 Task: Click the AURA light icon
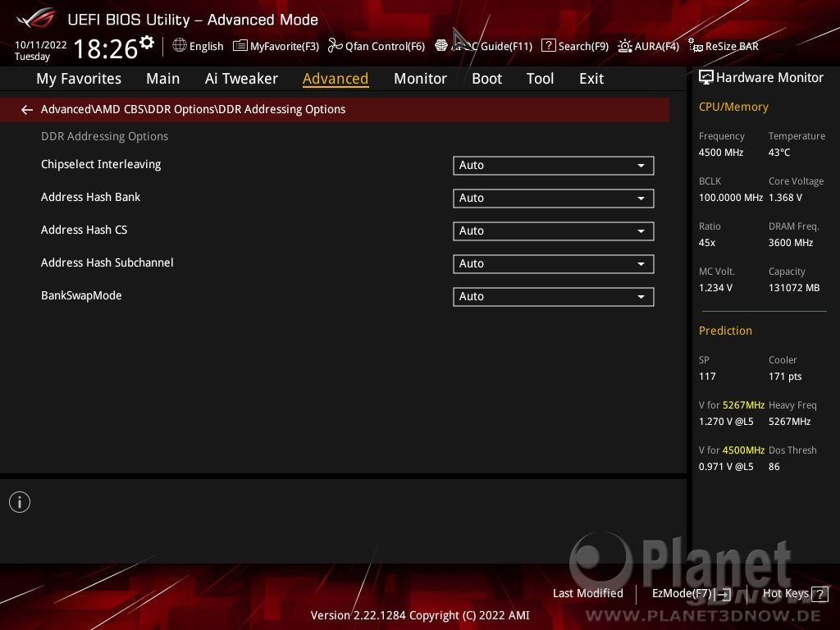click(624, 46)
